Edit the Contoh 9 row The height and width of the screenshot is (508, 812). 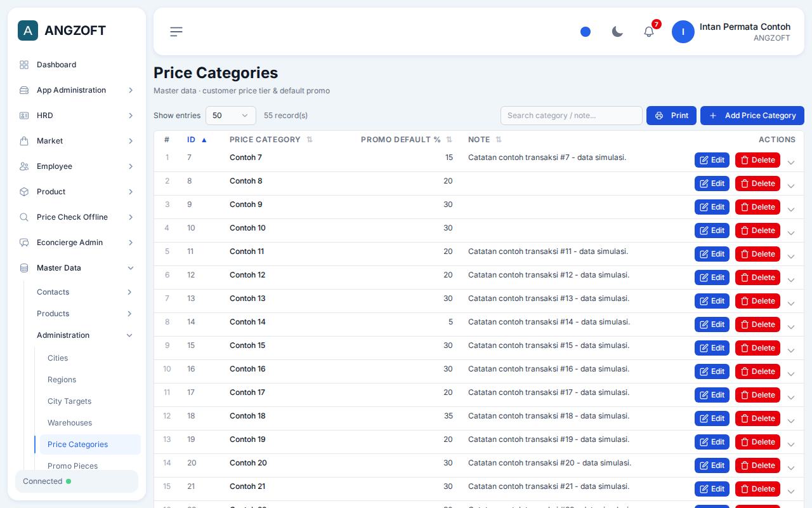(712, 207)
